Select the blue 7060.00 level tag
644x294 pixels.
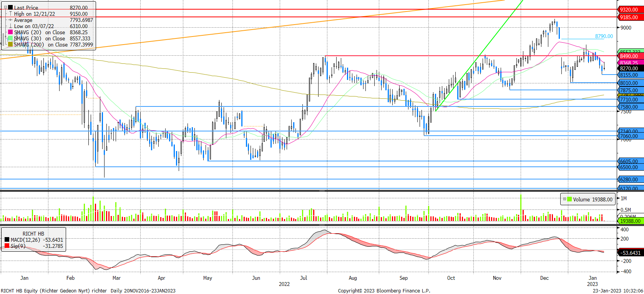click(630, 136)
